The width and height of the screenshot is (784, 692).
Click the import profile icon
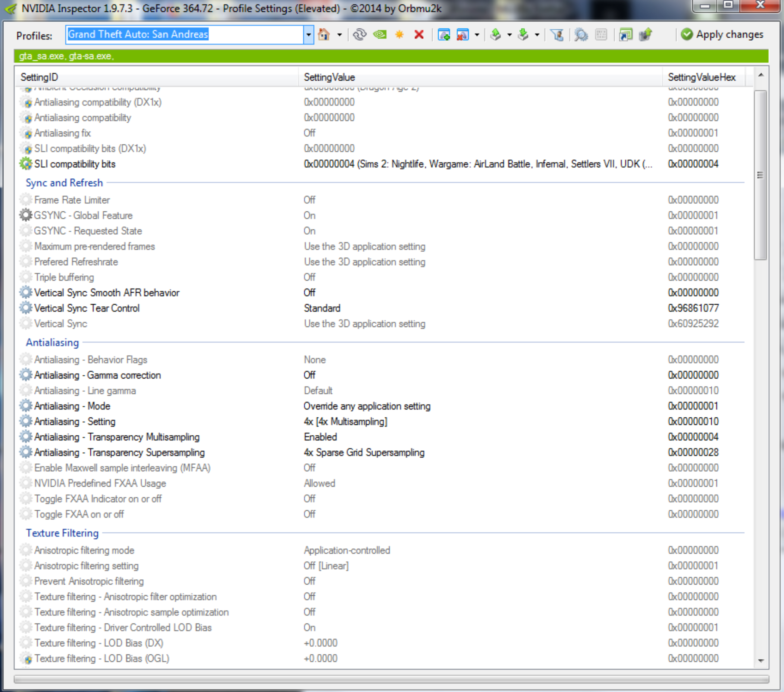pyautogui.click(x=523, y=35)
